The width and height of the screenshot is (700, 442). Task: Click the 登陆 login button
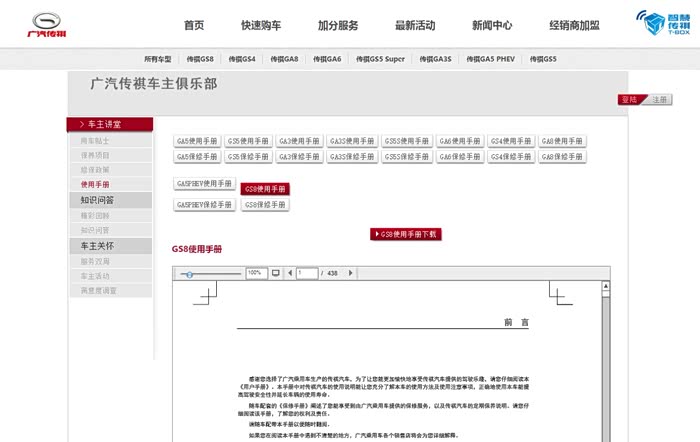coord(628,100)
